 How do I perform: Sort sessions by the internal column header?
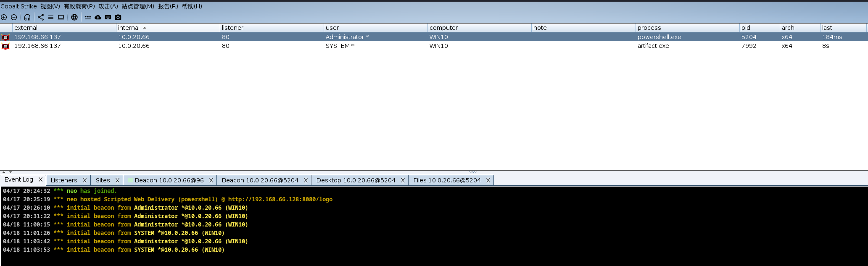[129, 28]
